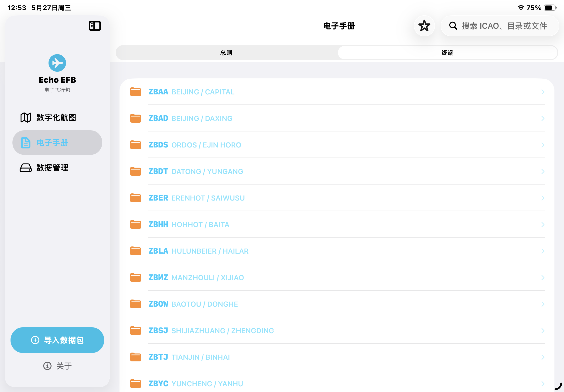Click the map icon for 数字化航图
This screenshot has height=392, width=564.
26,118
